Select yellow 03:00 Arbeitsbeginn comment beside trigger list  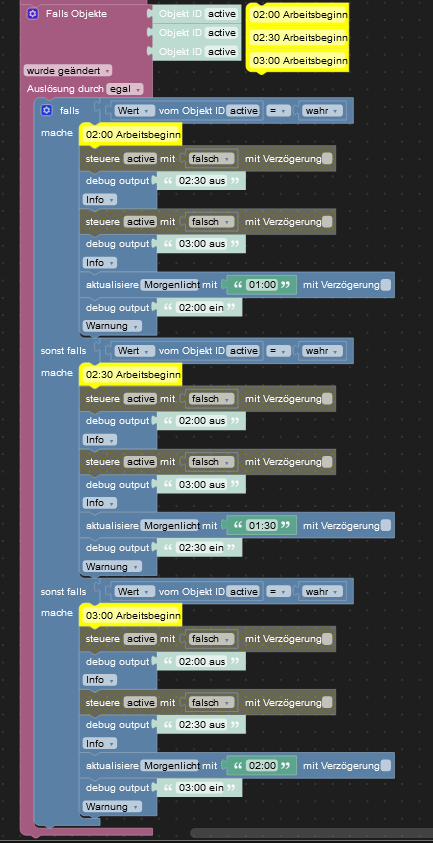pos(300,61)
